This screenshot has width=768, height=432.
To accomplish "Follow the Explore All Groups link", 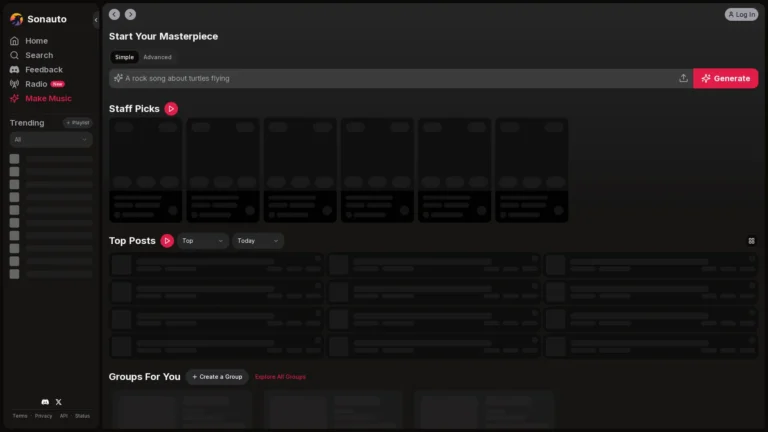I will click(x=280, y=377).
